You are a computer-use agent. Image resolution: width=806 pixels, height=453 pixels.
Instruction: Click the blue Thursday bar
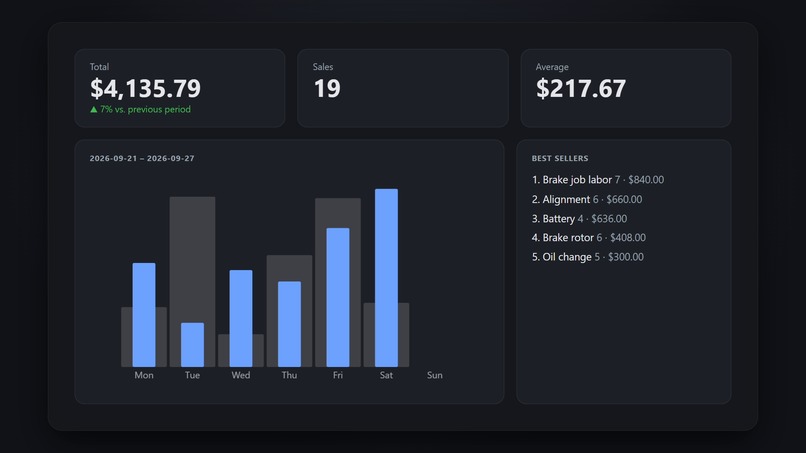pyautogui.click(x=289, y=324)
